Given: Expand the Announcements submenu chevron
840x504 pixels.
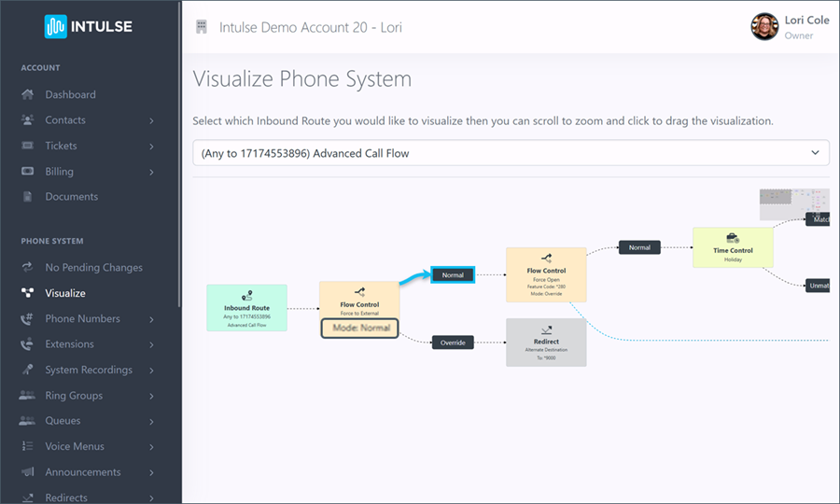Looking at the screenshot, I should [151, 472].
